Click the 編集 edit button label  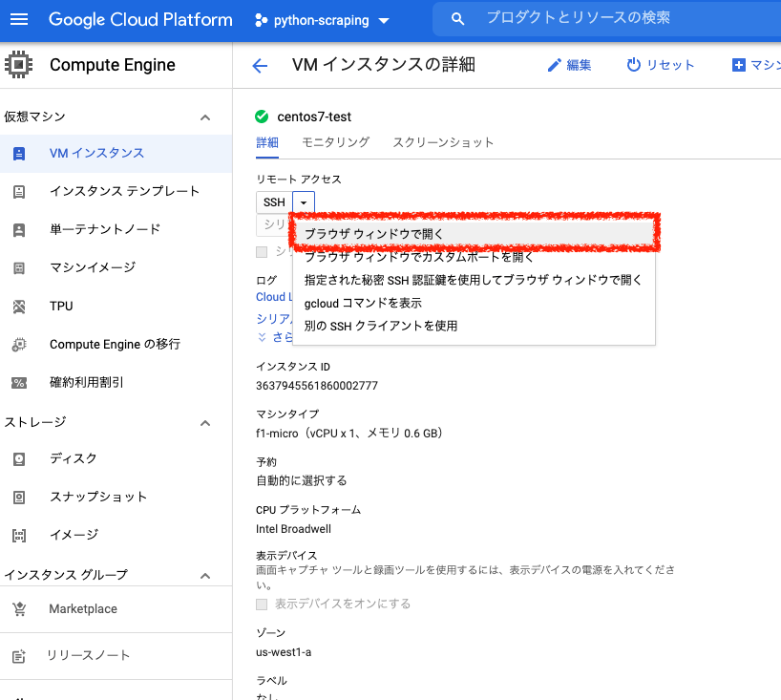(x=579, y=65)
